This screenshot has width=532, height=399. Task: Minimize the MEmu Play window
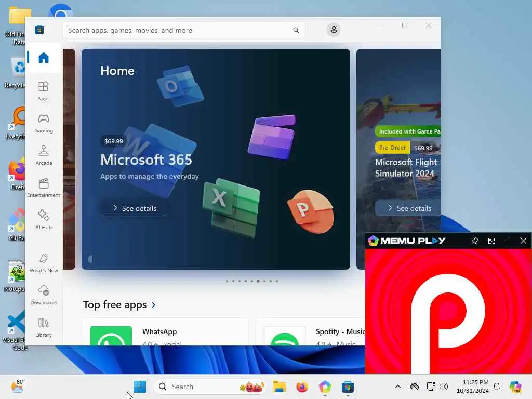[507, 241]
